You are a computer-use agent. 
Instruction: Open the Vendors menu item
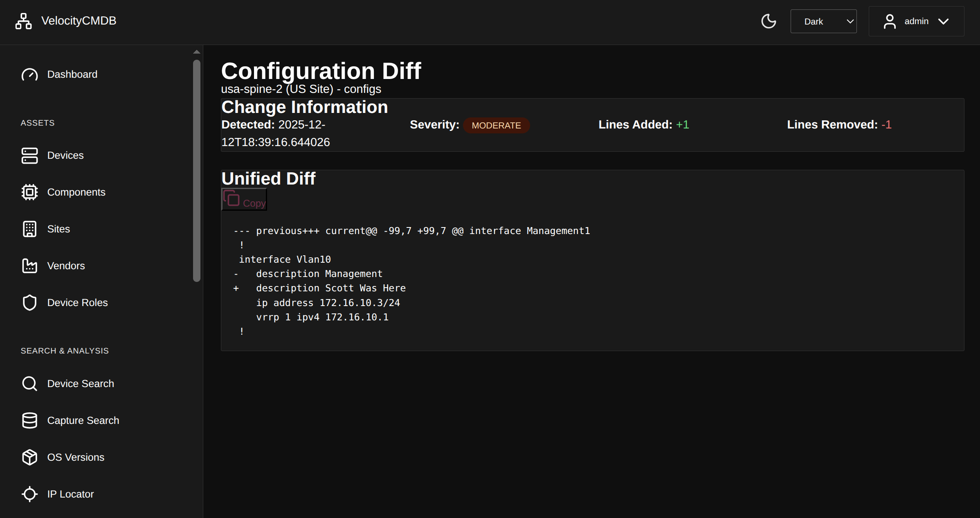[x=66, y=266]
